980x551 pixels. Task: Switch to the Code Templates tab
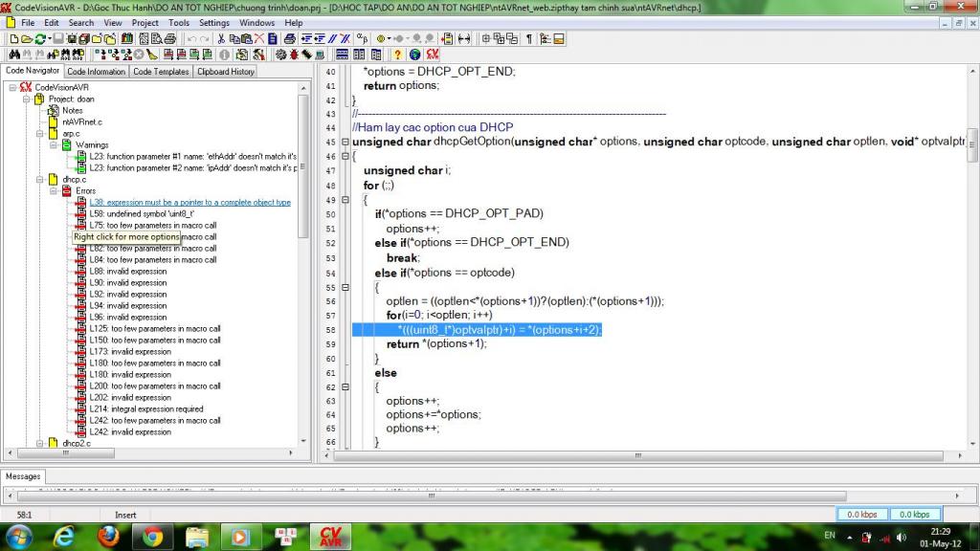coord(161,71)
